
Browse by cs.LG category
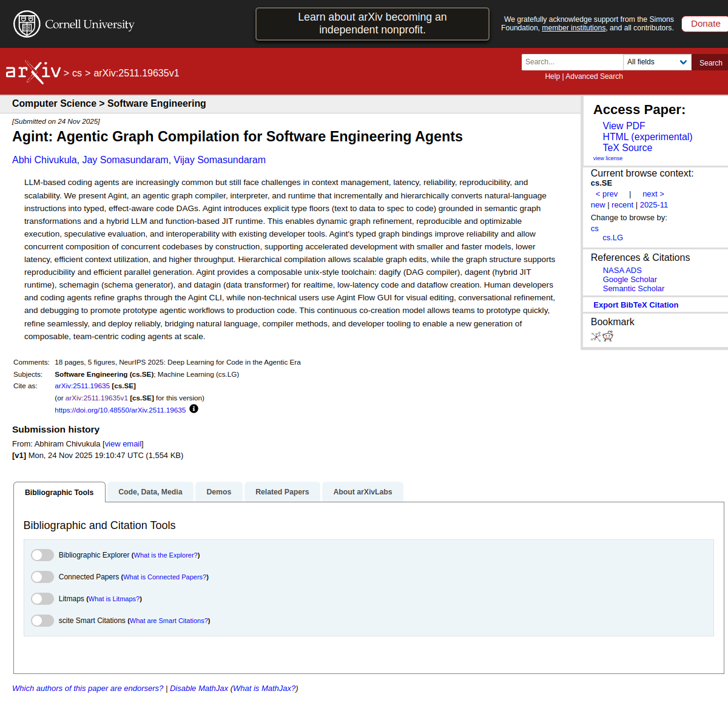tap(613, 238)
